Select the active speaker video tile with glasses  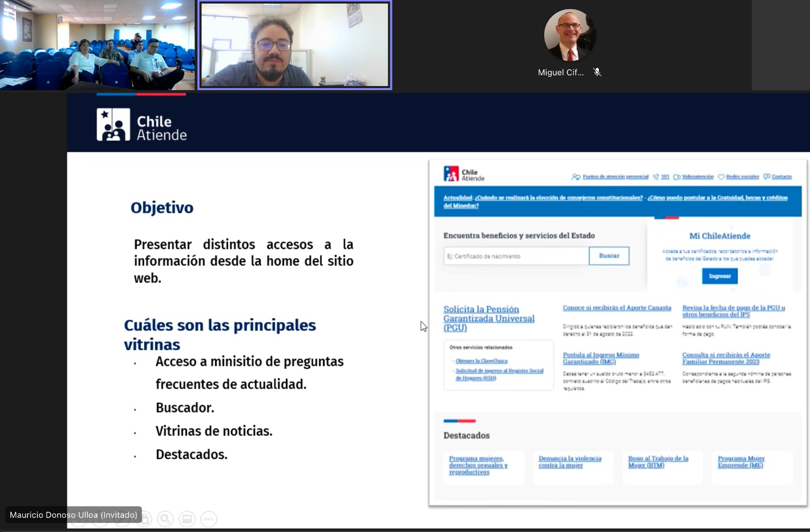point(295,45)
